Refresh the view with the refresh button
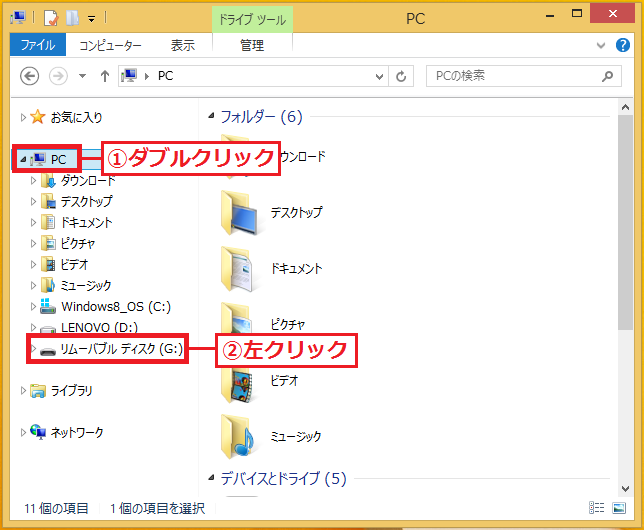This screenshot has height=530, width=644. [401, 76]
